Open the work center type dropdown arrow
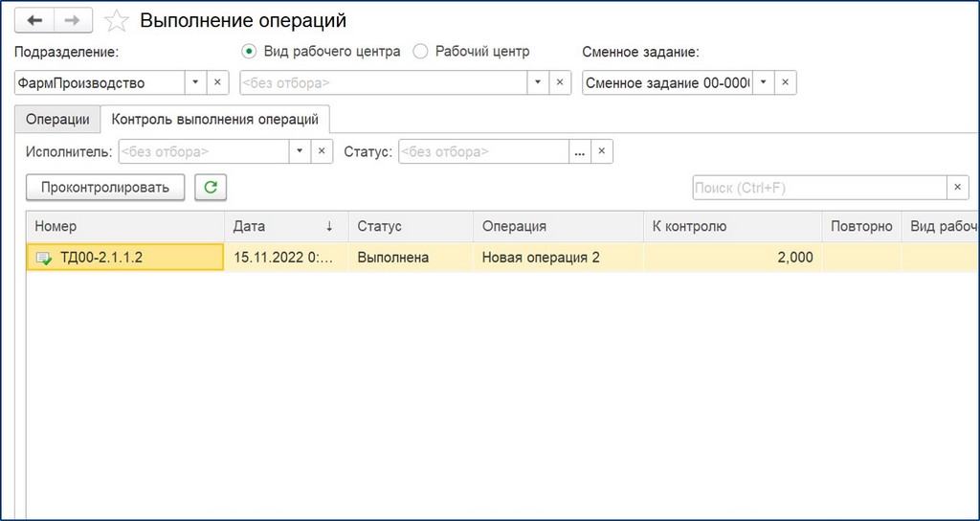Image resolution: width=980 pixels, height=521 pixels. click(538, 82)
